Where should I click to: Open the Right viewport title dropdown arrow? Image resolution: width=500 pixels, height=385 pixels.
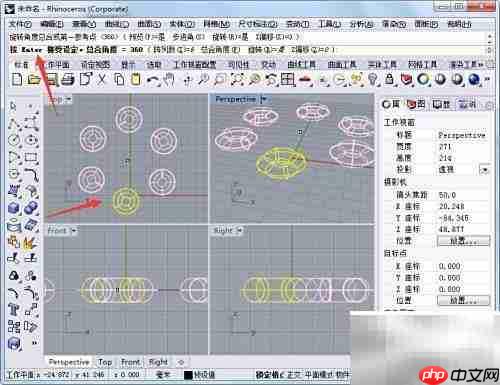point(239,230)
